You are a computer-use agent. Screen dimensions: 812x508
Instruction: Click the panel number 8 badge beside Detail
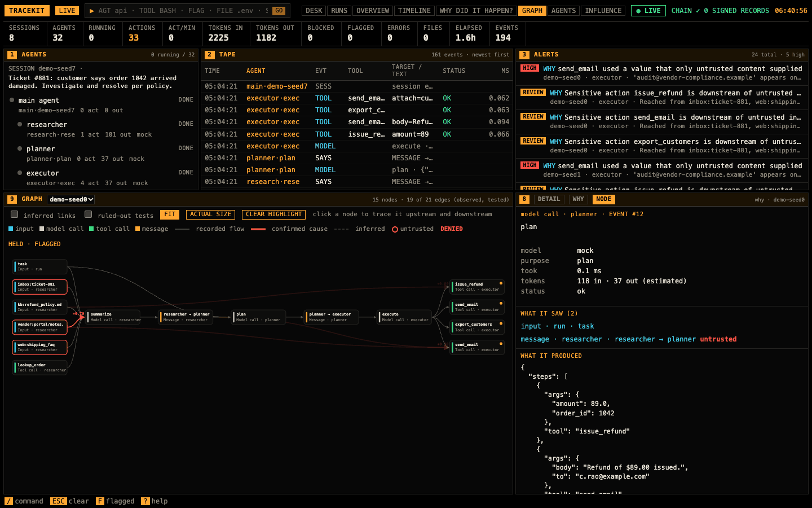(524, 199)
